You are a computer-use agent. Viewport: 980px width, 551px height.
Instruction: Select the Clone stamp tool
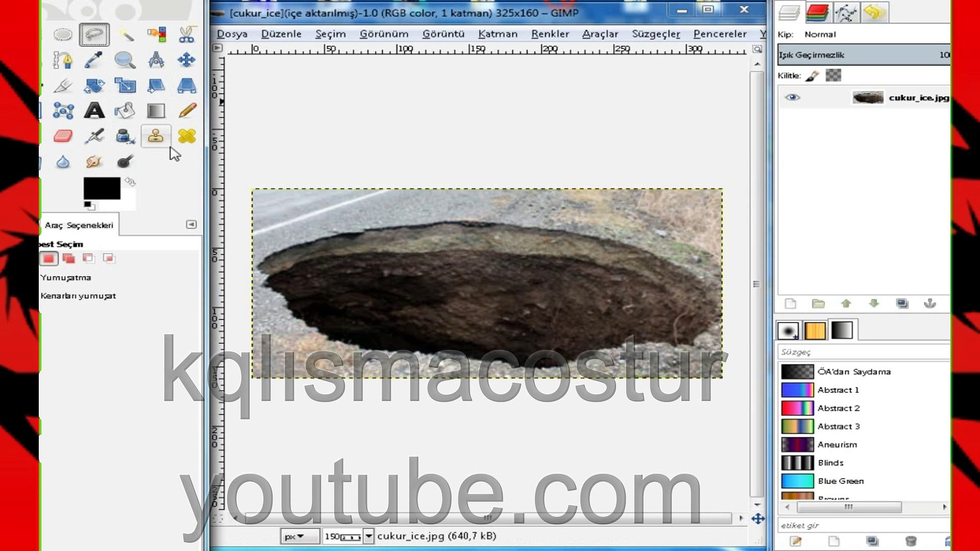(156, 136)
